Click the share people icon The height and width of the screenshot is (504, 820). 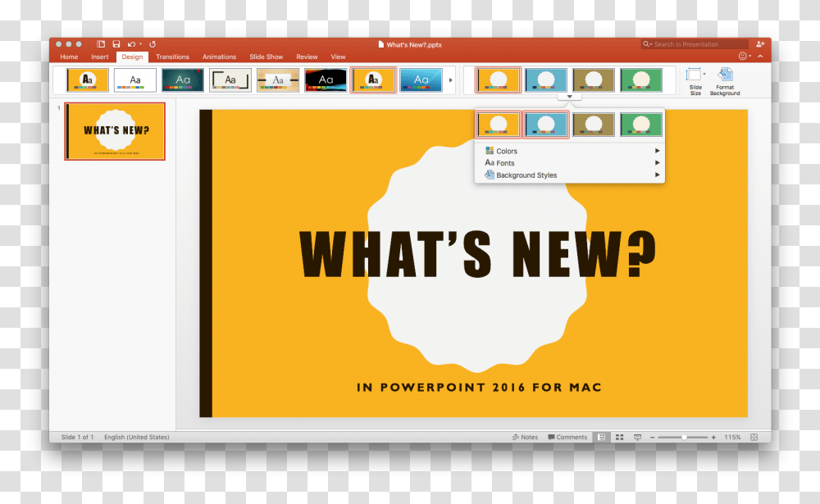click(x=760, y=44)
